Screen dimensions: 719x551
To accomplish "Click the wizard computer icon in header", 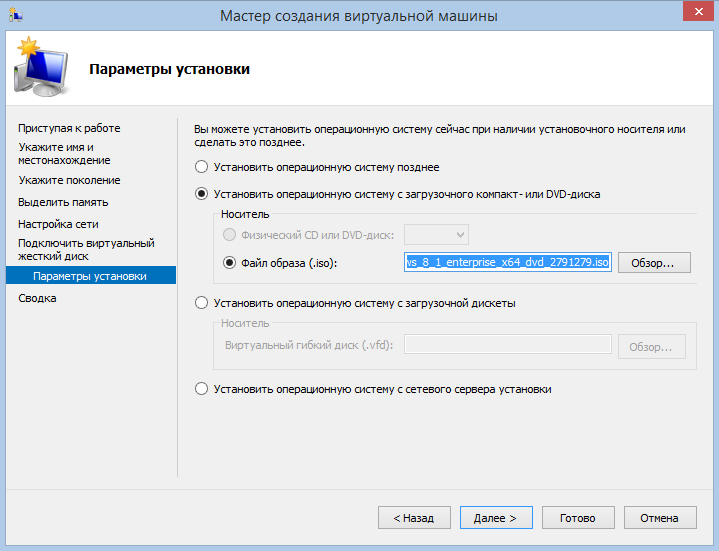I will click(39, 67).
